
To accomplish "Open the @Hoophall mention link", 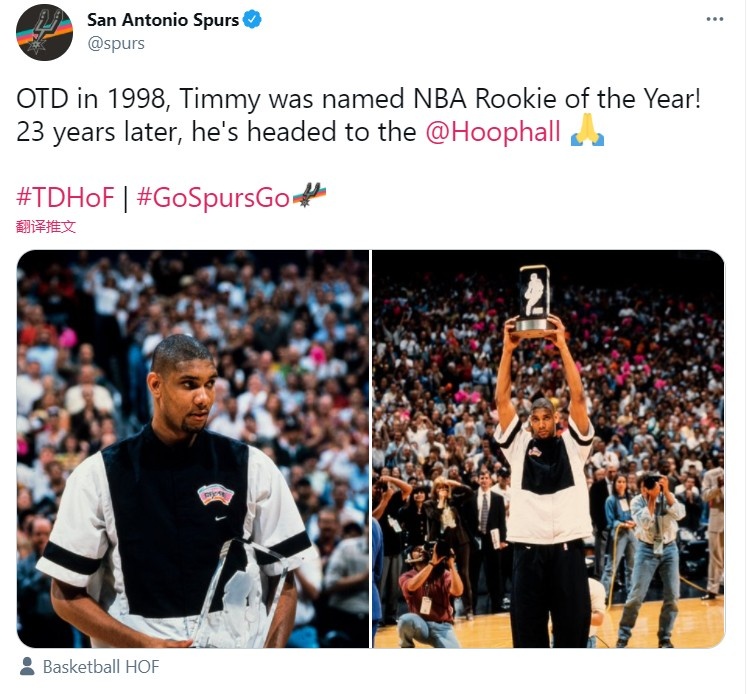I will tap(492, 132).
